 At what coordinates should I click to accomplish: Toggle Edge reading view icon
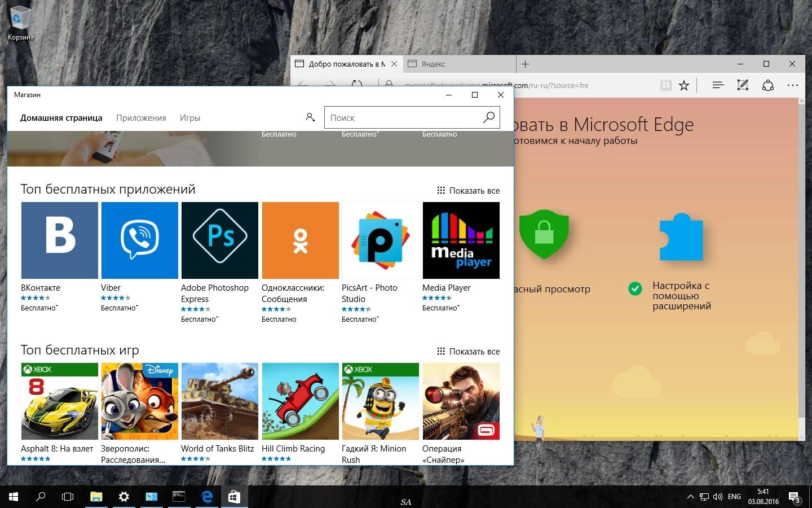coord(666,85)
